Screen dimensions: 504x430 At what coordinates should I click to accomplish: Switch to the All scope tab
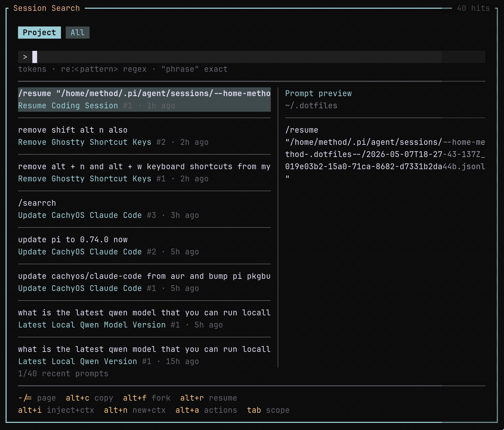pos(77,33)
